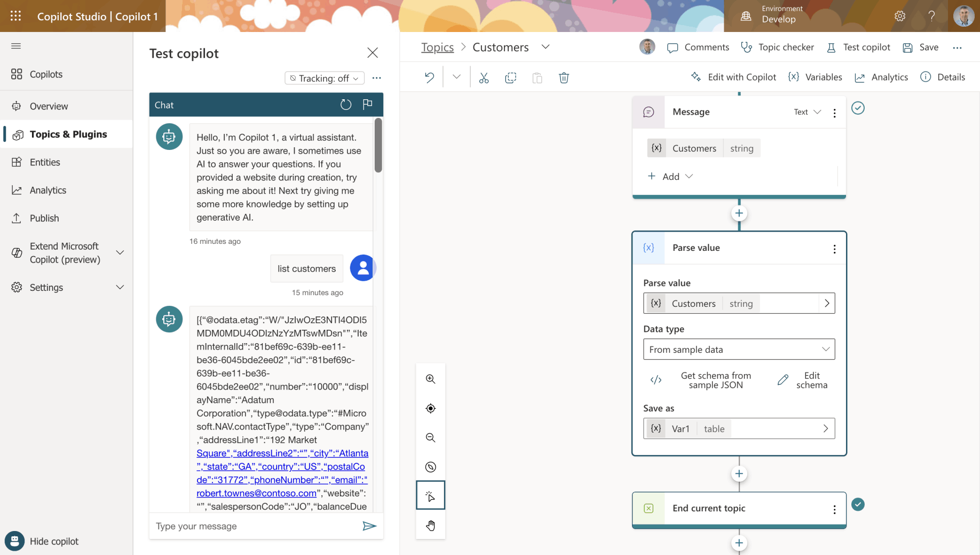Open Topics & Plugins in sidebar

(66, 134)
